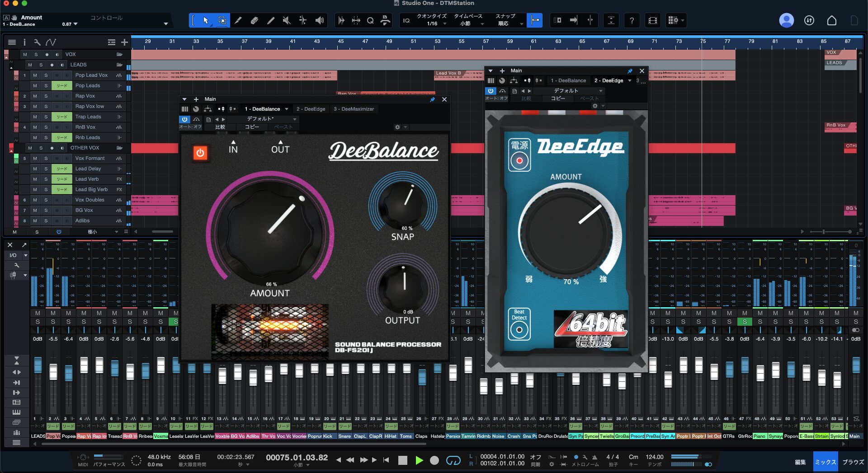Open the スナップ 順応 dropdown
Screen dimensions: 868x473
tap(506, 20)
